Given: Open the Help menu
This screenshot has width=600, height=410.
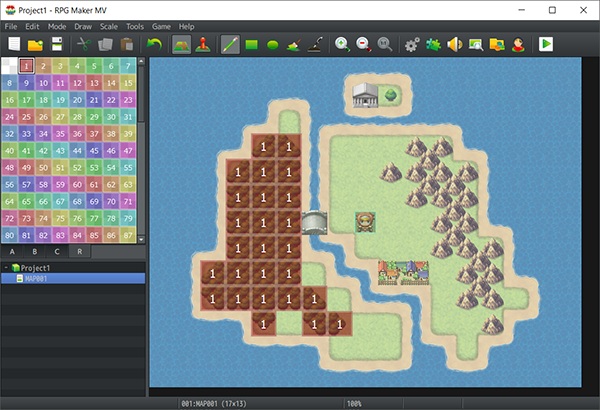Looking at the screenshot, I should [186, 26].
